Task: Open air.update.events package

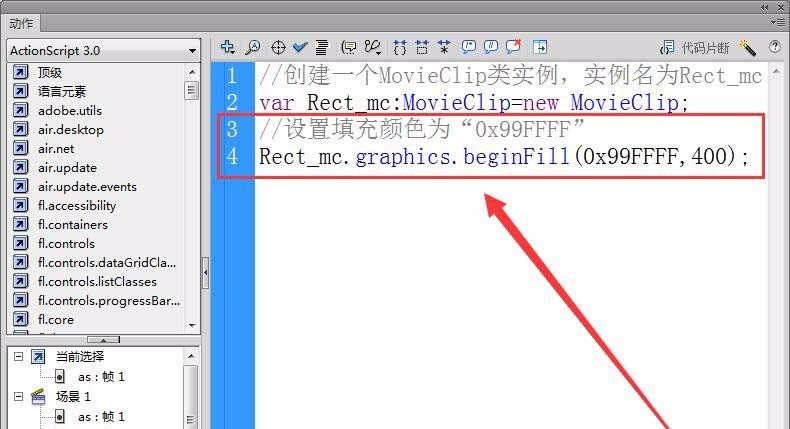Action: tap(87, 187)
